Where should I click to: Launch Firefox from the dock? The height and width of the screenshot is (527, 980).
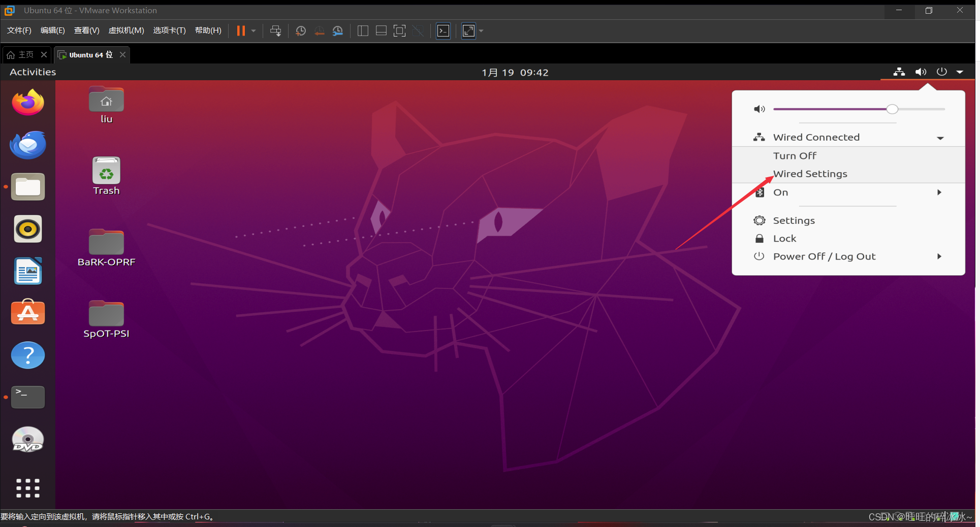point(28,103)
